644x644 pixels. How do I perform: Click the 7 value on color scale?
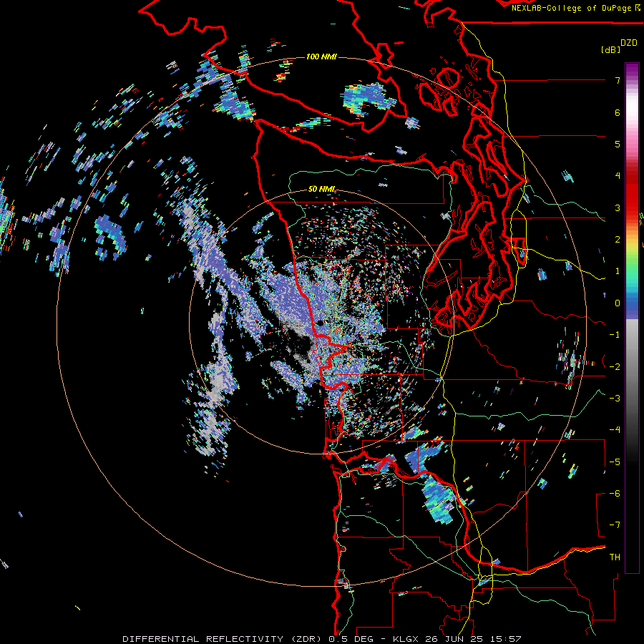tap(618, 80)
